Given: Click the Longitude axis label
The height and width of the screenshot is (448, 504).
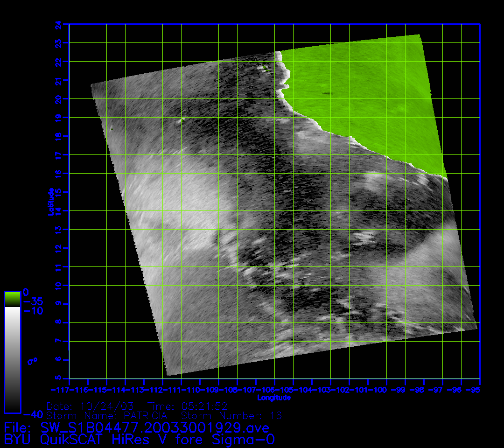Looking at the screenshot, I should pyautogui.click(x=274, y=398).
